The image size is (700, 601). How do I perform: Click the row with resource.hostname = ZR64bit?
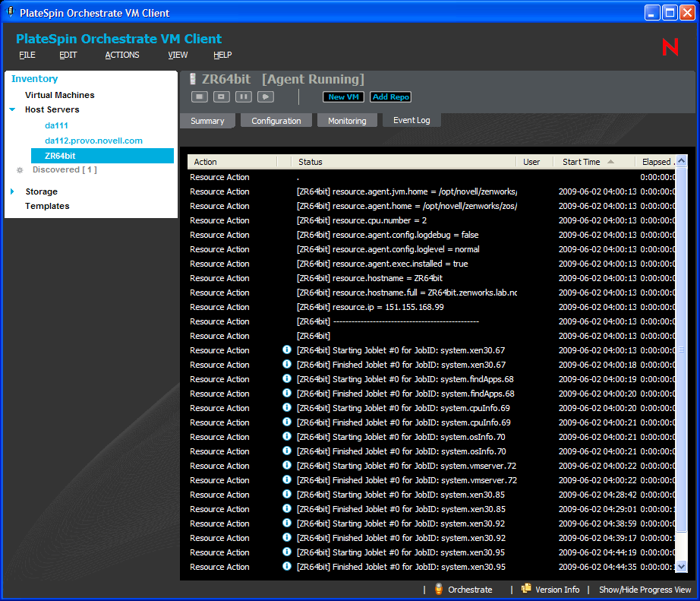coord(431,278)
